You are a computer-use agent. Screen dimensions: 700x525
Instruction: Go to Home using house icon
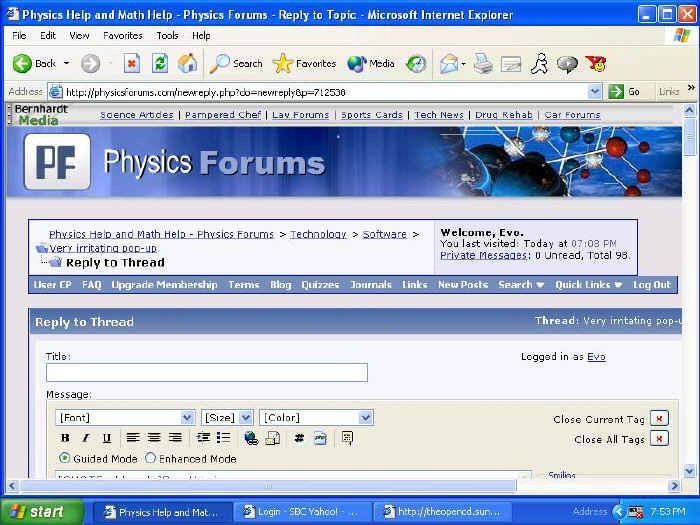[x=187, y=63]
